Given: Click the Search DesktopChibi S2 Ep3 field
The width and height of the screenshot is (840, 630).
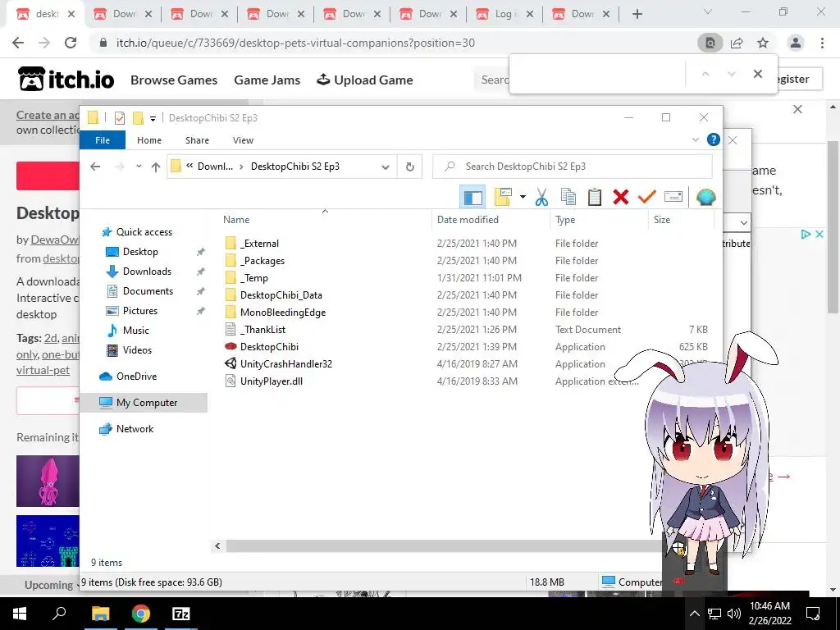Looking at the screenshot, I should [x=572, y=167].
